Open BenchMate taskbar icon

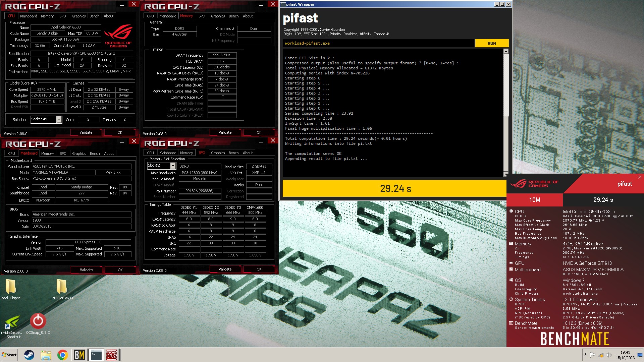[x=79, y=355]
